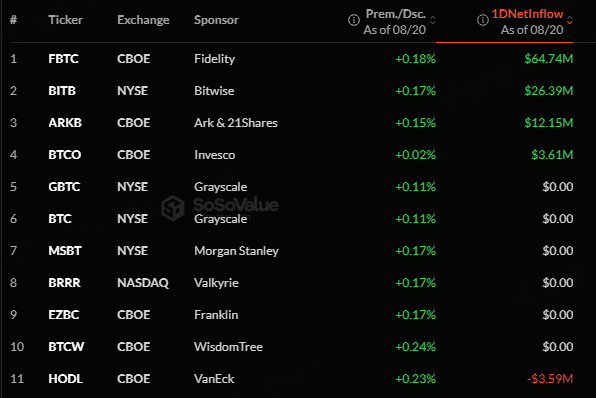This screenshot has width=596, height=398.
Task: Open the BITB ticker link
Action: [x=62, y=90]
